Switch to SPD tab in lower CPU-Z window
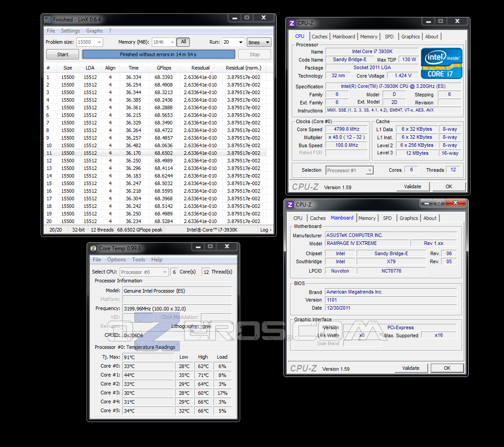 tap(387, 218)
